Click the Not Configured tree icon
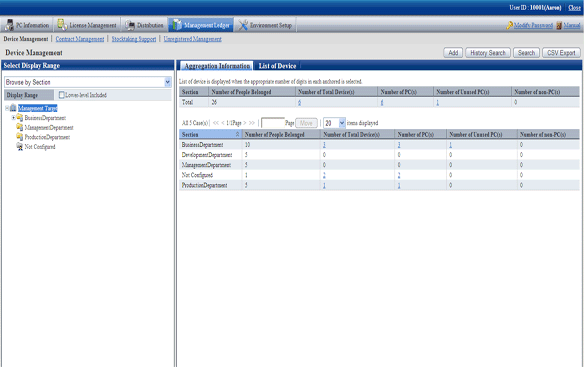 point(19,147)
